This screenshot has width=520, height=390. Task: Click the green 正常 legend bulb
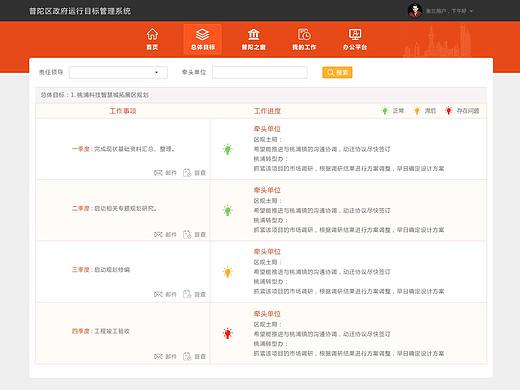[385, 111]
